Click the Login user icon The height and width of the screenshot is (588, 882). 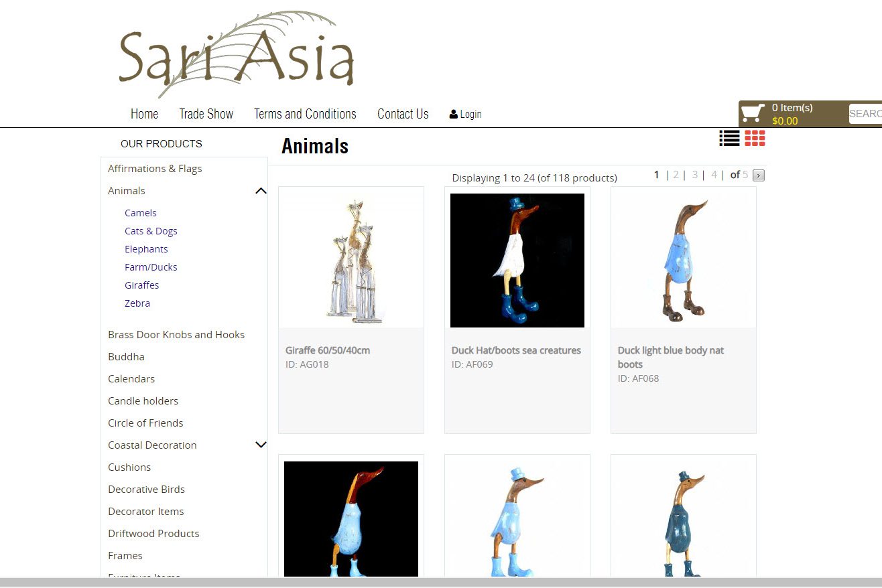(454, 115)
